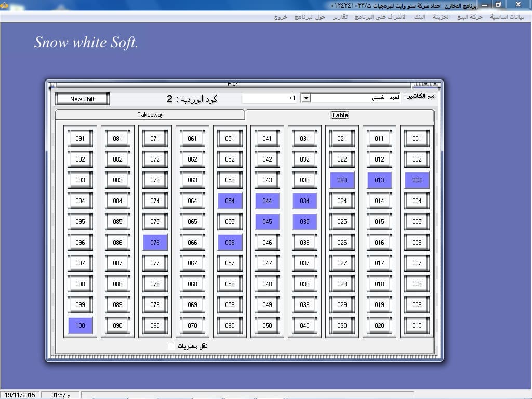Select occupied table 044
Image resolution: width=532 pixels, height=399 pixels.
267,201
